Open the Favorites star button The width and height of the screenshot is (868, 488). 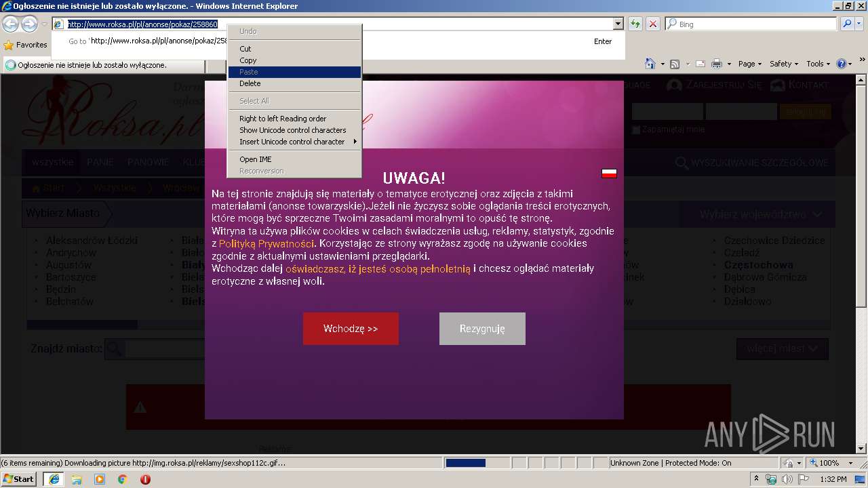click(26, 45)
